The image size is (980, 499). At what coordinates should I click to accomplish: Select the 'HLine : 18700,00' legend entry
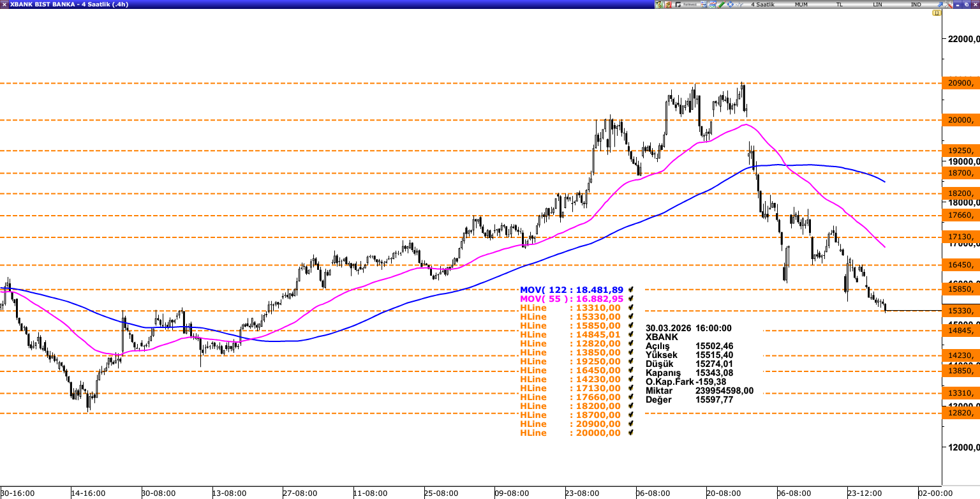[570, 415]
